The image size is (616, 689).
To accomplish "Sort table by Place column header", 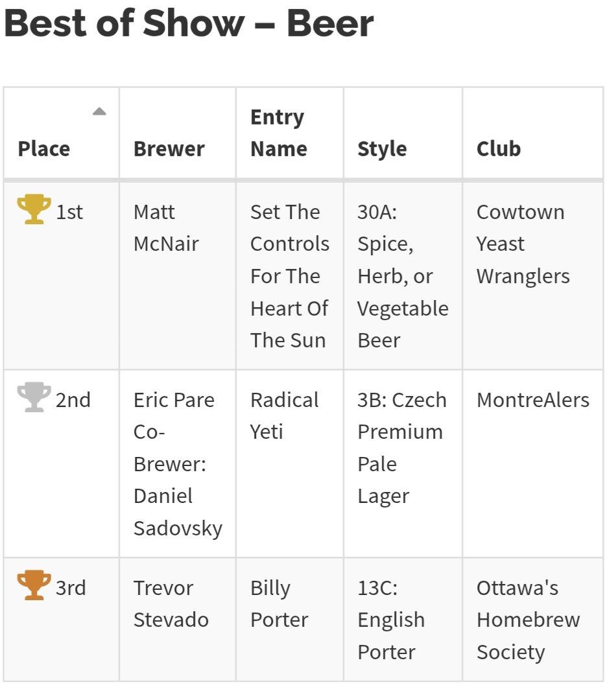I will [44, 149].
